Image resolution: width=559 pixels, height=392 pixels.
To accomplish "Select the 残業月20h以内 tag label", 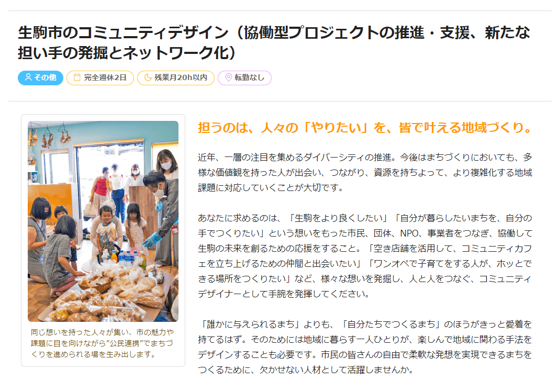I will coord(176,77).
